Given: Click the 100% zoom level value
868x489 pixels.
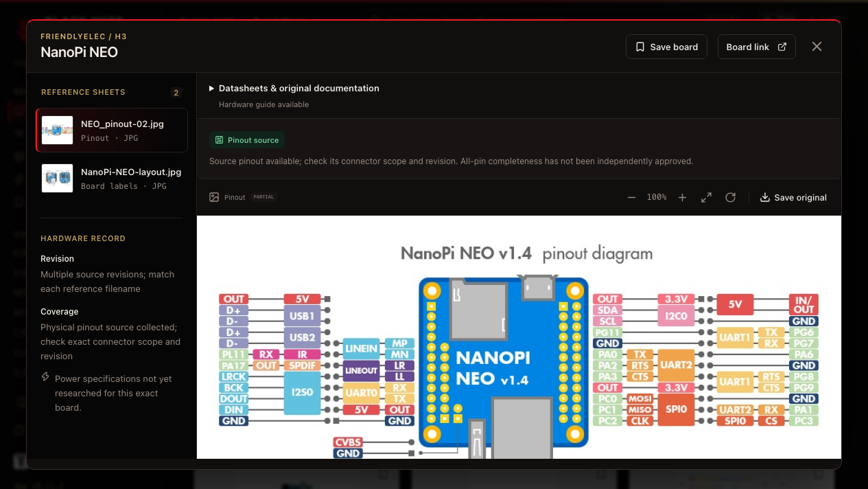Looking at the screenshot, I should point(657,197).
